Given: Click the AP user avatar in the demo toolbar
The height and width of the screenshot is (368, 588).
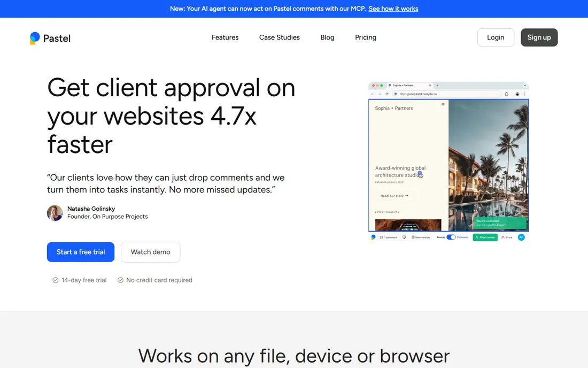Looking at the screenshot, I should click(x=521, y=237).
